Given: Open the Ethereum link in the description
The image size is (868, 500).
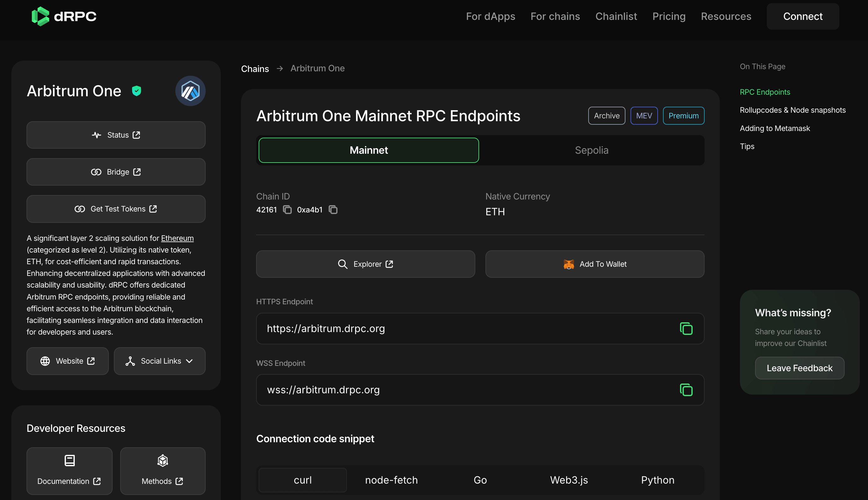Looking at the screenshot, I should (177, 238).
